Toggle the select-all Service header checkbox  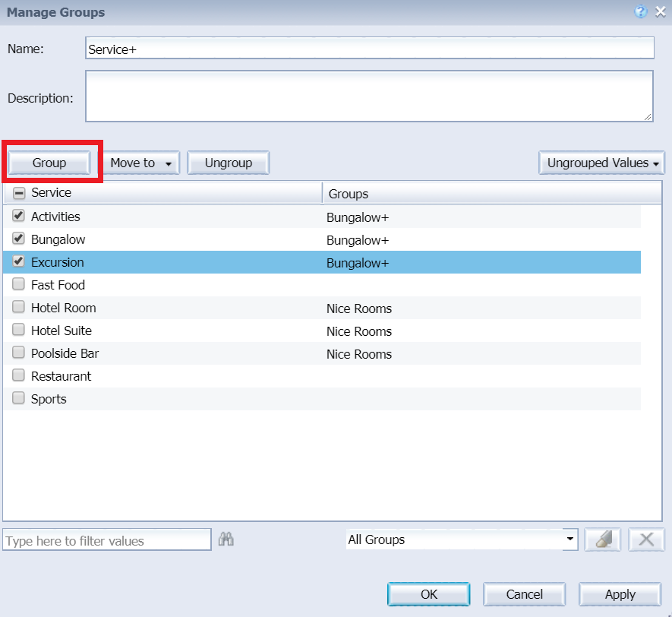click(x=20, y=193)
